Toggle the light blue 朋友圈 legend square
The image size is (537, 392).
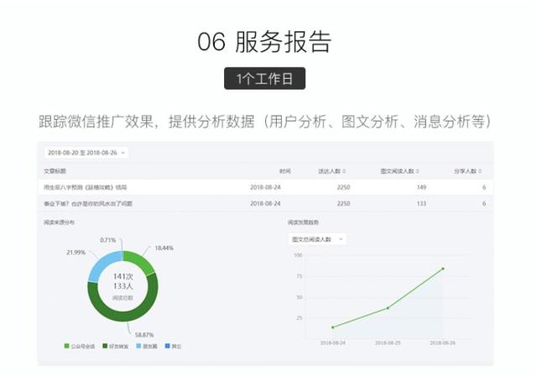point(138,346)
